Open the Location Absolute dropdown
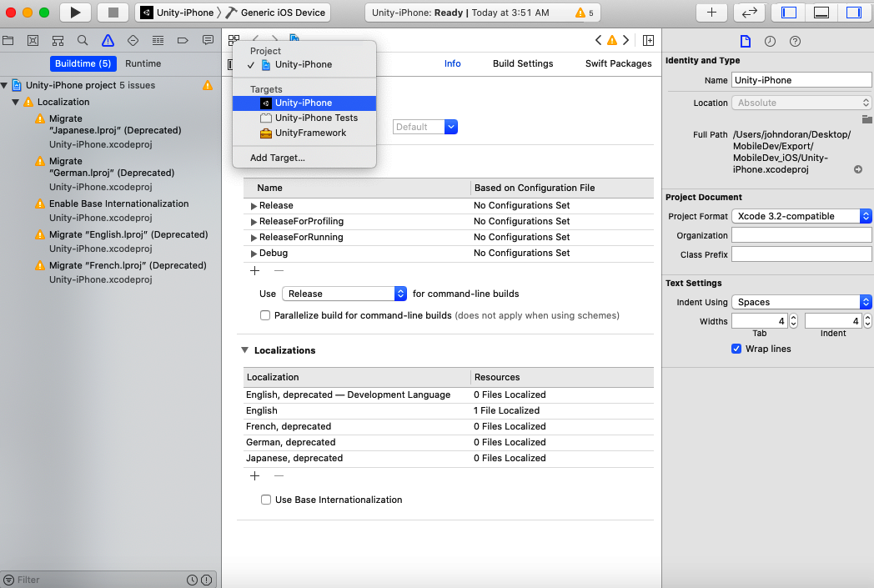The height and width of the screenshot is (588, 874). pyautogui.click(x=801, y=103)
